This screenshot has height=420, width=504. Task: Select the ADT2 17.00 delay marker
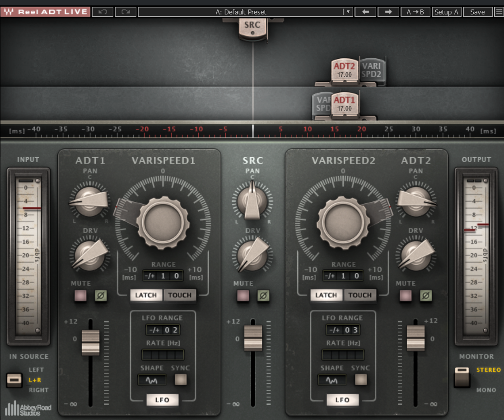(x=344, y=70)
